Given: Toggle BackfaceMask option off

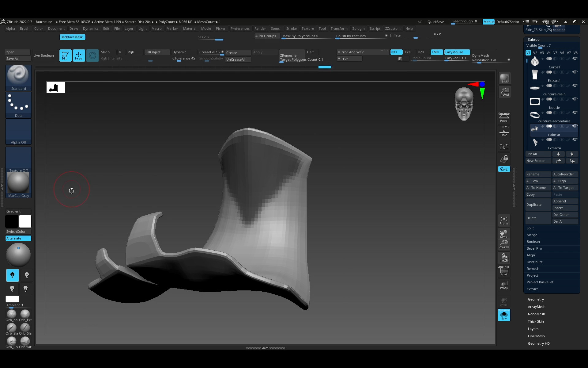Looking at the screenshot, I should click(x=72, y=37).
